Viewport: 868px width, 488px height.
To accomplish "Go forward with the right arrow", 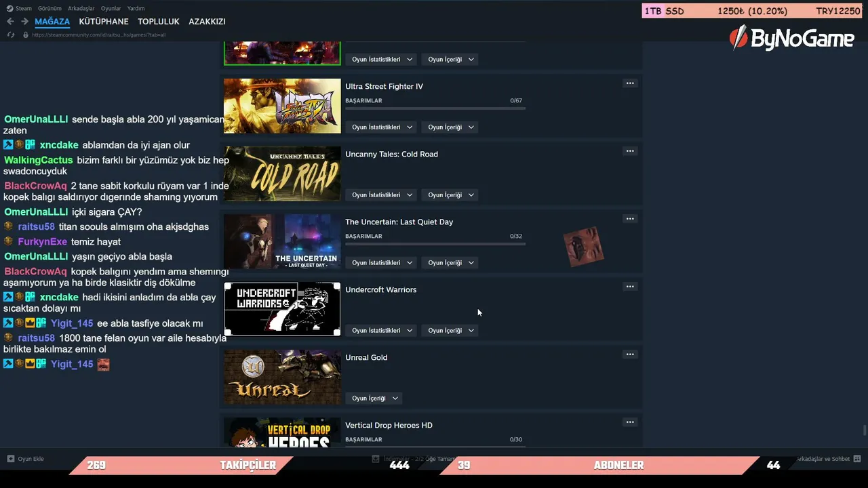I will point(24,22).
